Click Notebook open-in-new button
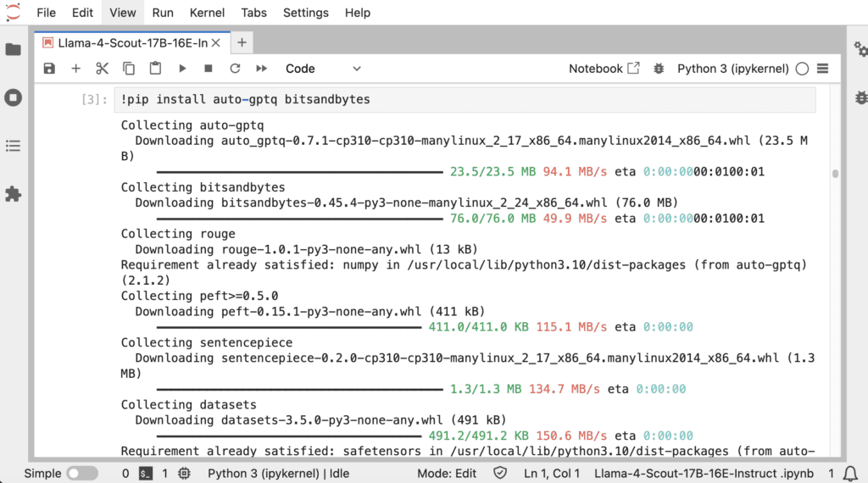The height and width of the screenshot is (483, 868). tap(604, 69)
